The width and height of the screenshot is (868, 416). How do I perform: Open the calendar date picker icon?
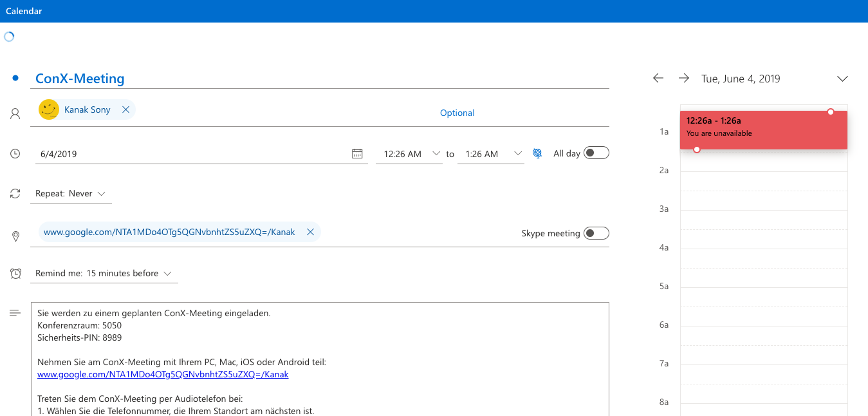pos(357,153)
